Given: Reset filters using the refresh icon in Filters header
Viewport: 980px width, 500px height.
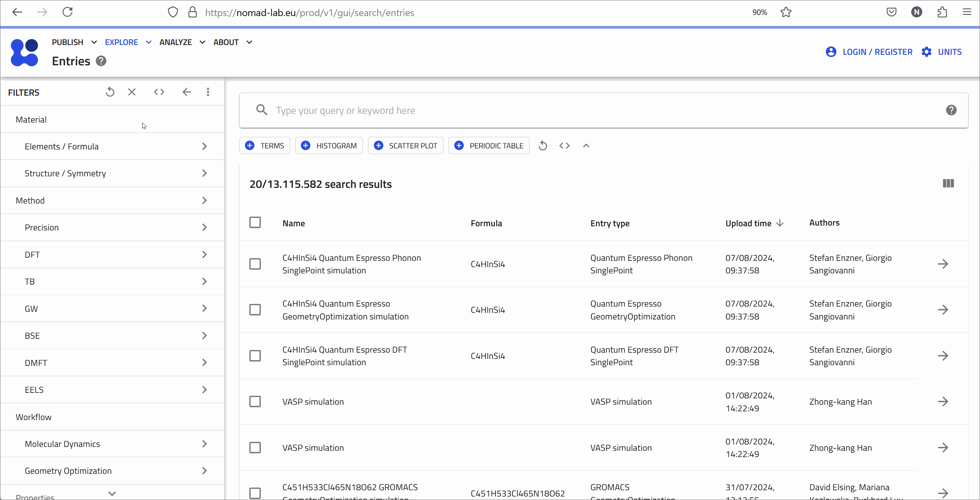Looking at the screenshot, I should (110, 92).
